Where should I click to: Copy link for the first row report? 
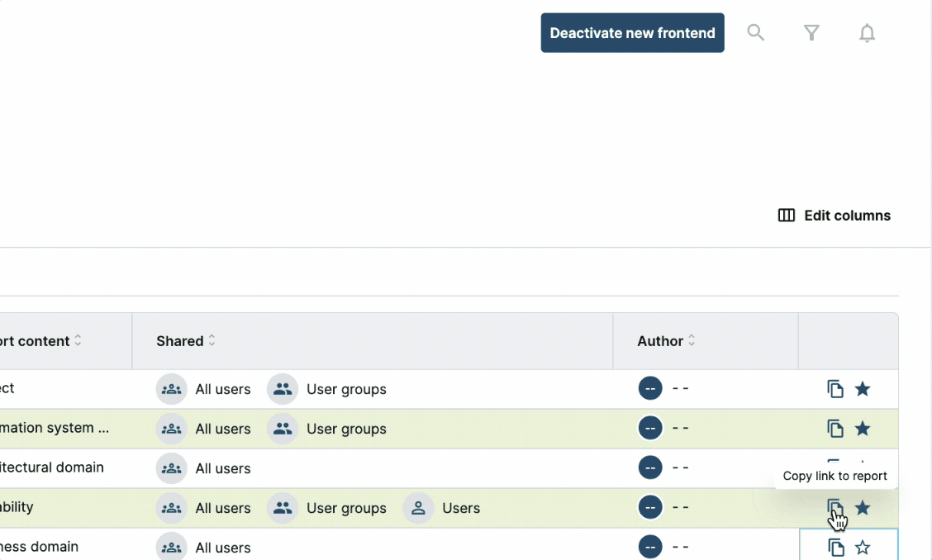coord(835,389)
